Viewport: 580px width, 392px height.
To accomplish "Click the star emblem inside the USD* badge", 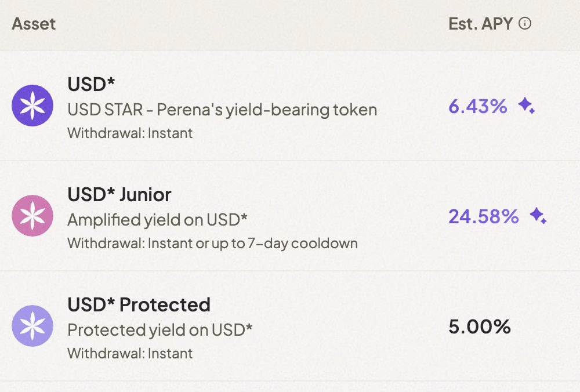I will (x=32, y=106).
